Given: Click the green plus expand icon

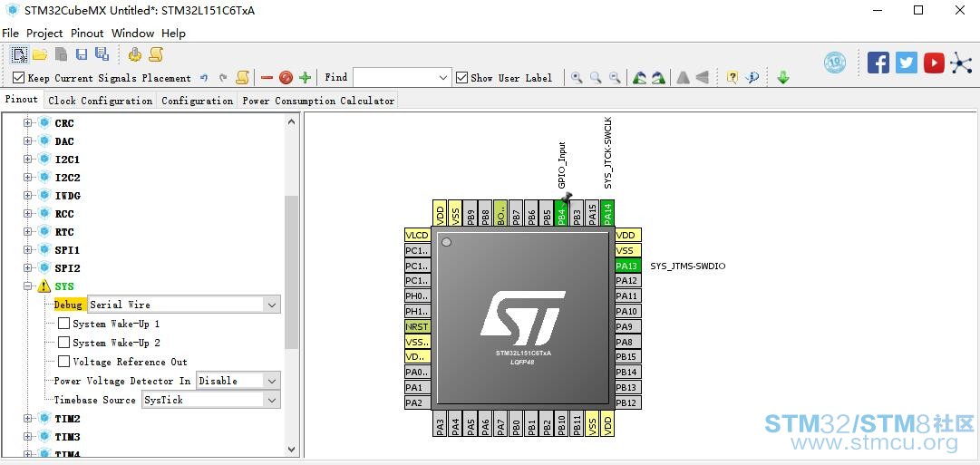Looking at the screenshot, I should 305,78.
